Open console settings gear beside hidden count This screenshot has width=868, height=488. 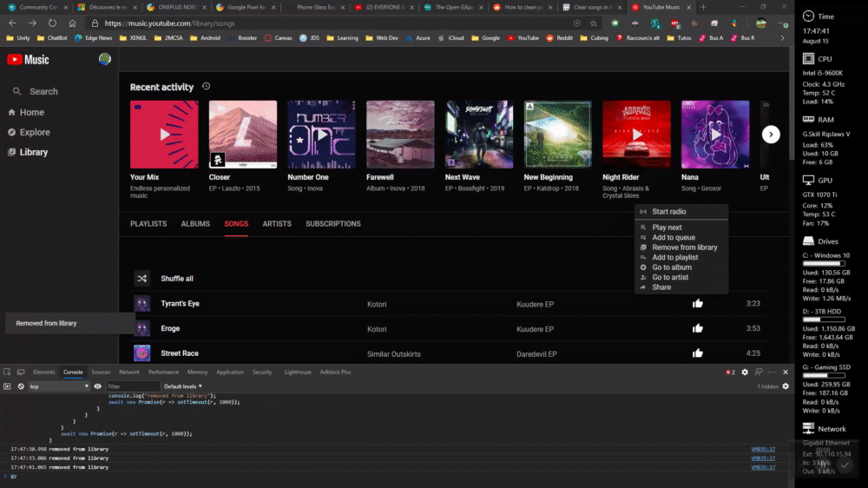pos(786,386)
